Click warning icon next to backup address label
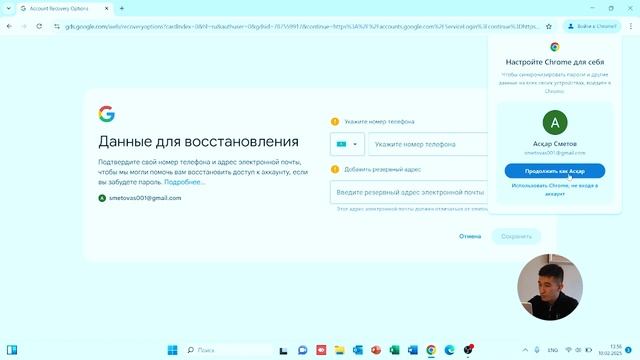Screen dimensions: 640x360 [335, 169]
